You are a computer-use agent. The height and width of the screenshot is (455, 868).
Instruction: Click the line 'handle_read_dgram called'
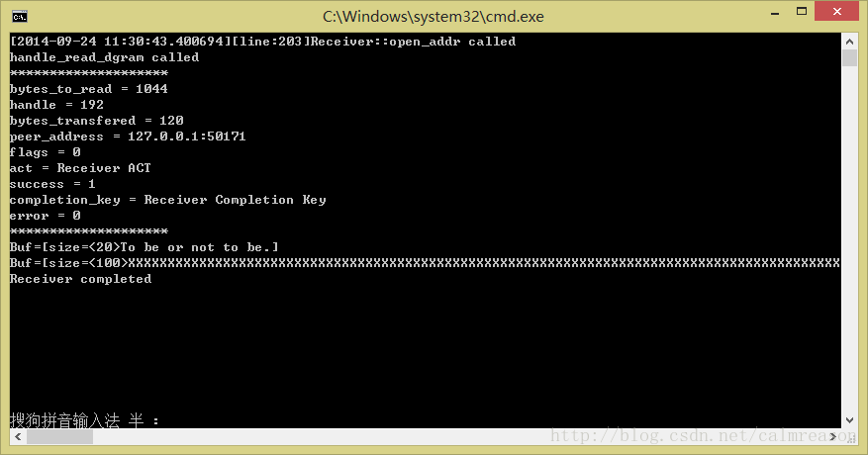point(104,57)
